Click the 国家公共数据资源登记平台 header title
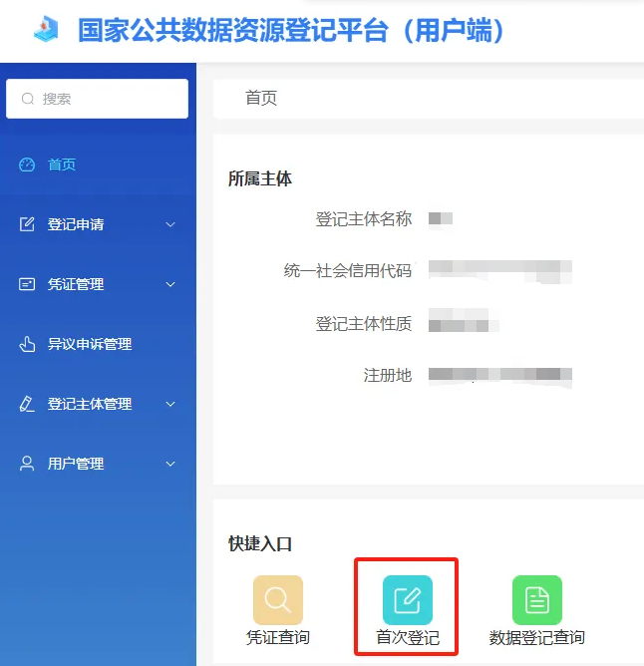This screenshot has height=666, width=644. [x=291, y=30]
